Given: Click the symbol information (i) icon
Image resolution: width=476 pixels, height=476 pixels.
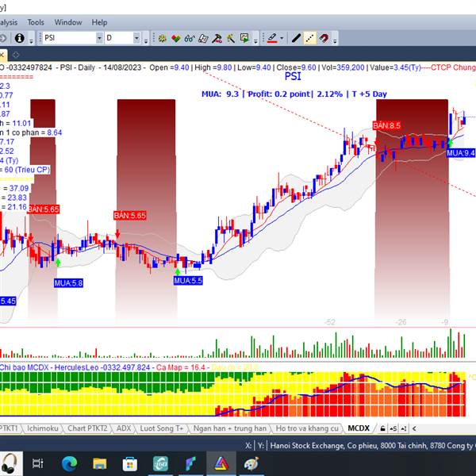Looking at the screenshot, I should pos(19,38).
